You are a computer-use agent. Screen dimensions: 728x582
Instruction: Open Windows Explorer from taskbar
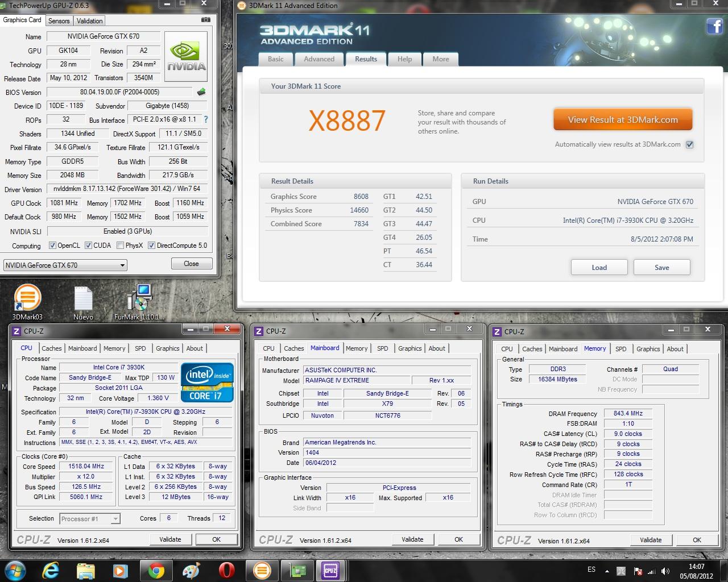tap(86, 570)
